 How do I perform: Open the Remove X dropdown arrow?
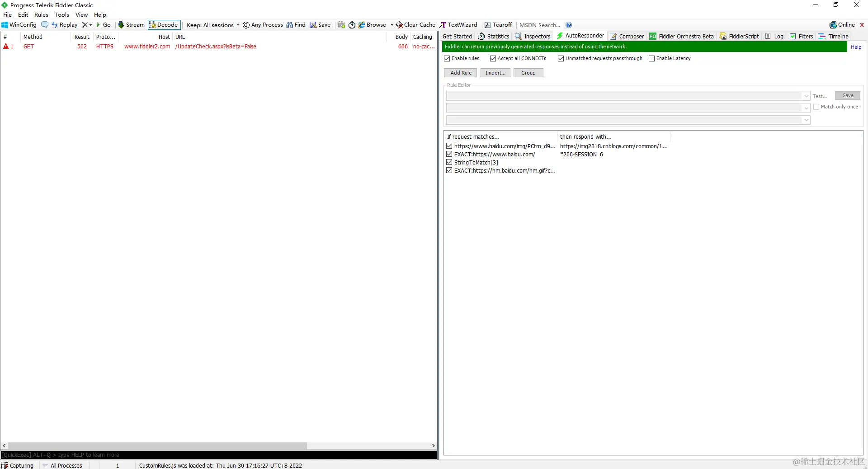point(90,25)
